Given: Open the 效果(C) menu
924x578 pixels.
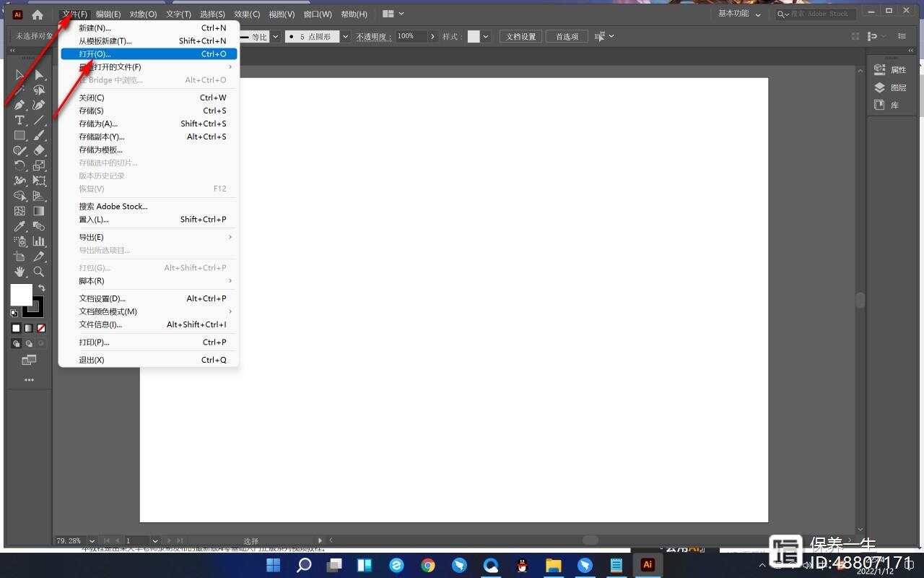Looking at the screenshot, I should 247,14.
